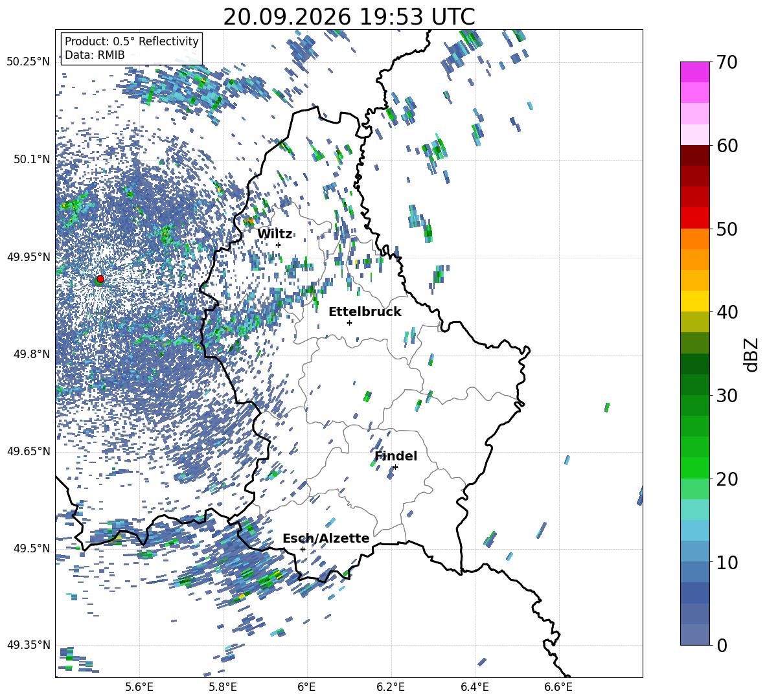Click the 50.25°N latitude tick label

click(x=29, y=62)
